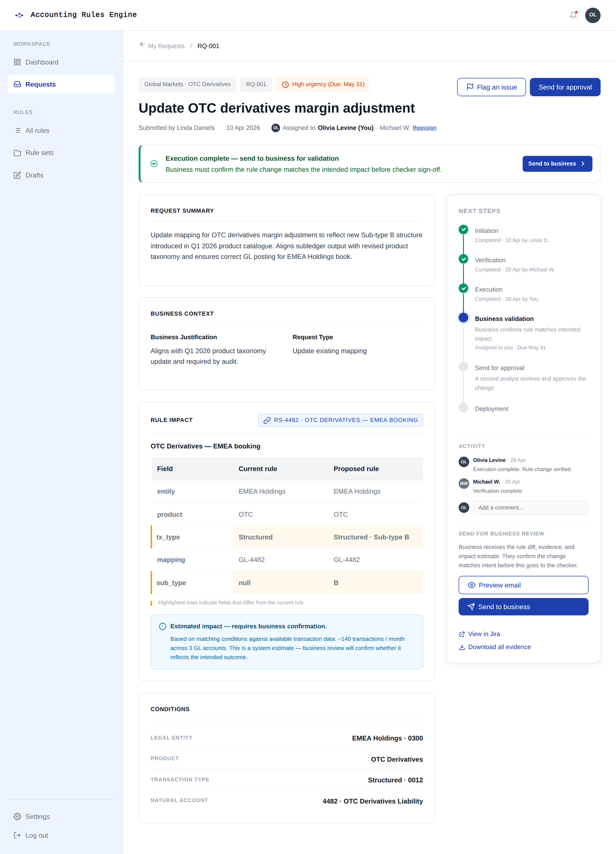The width and height of the screenshot is (616, 854).
Task: Focus the Add a comment field
Action: [x=531, y=508]
